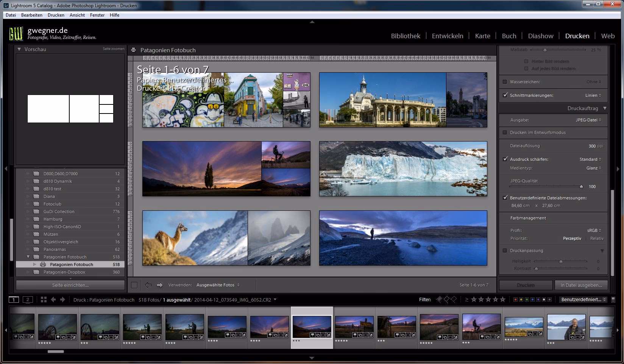Check Hinter Bild rendern option
This screenshot has width=624, height=364.
526,61
